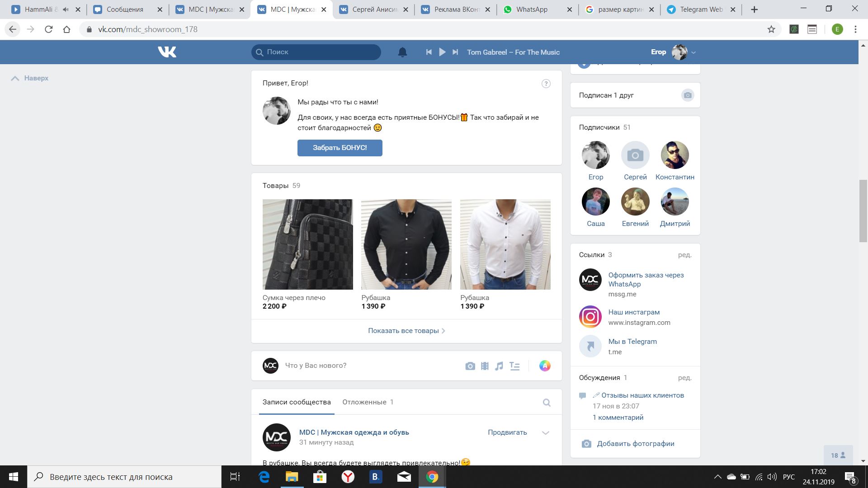Click the VK logo in header
This screenshot has height=488, width=868.
(x=167, y=52)
